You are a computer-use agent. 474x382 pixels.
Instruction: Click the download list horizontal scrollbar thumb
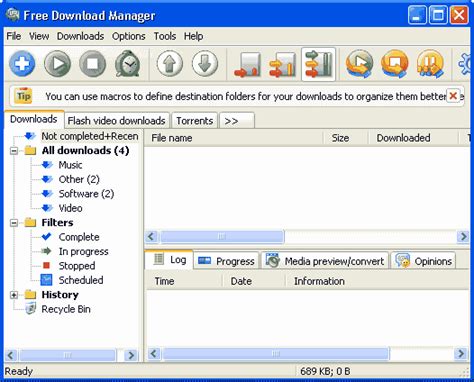222,237
